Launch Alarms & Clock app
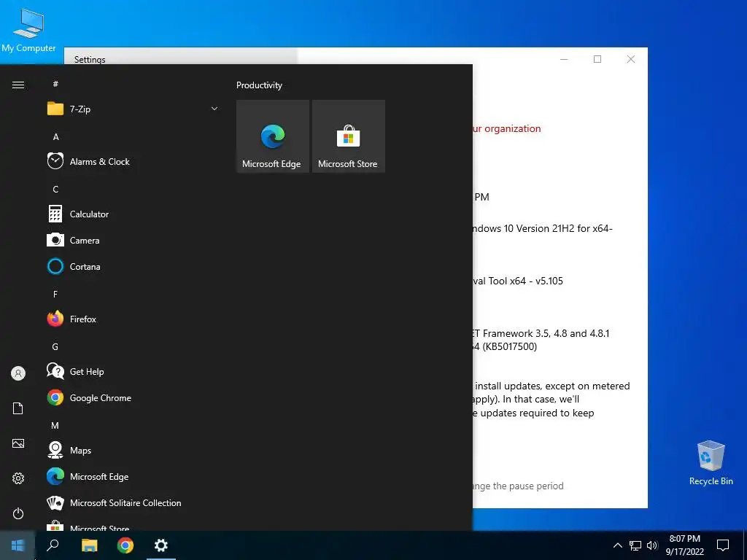The image size is (747, 560). (x=133, y=161)
